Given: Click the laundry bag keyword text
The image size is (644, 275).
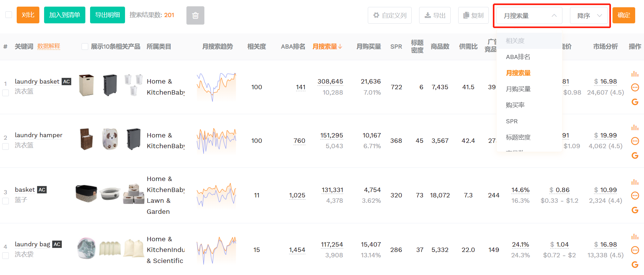Looking at the screenshot, I should [x=33, y=244].
